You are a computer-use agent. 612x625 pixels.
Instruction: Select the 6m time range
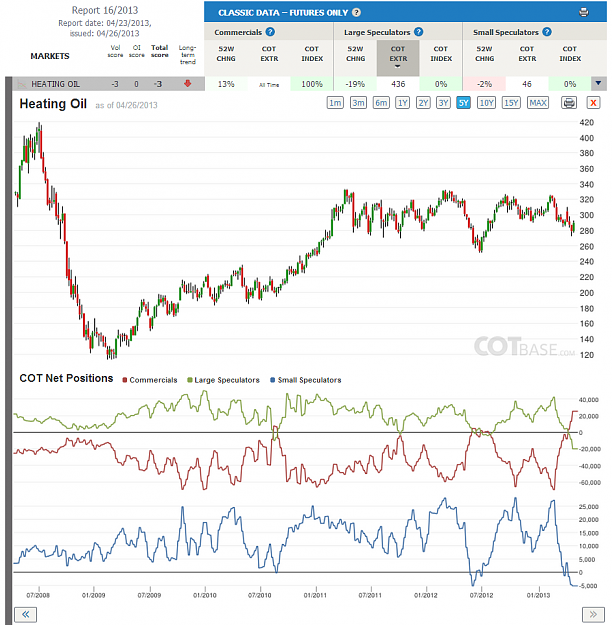tap(381, 103)
